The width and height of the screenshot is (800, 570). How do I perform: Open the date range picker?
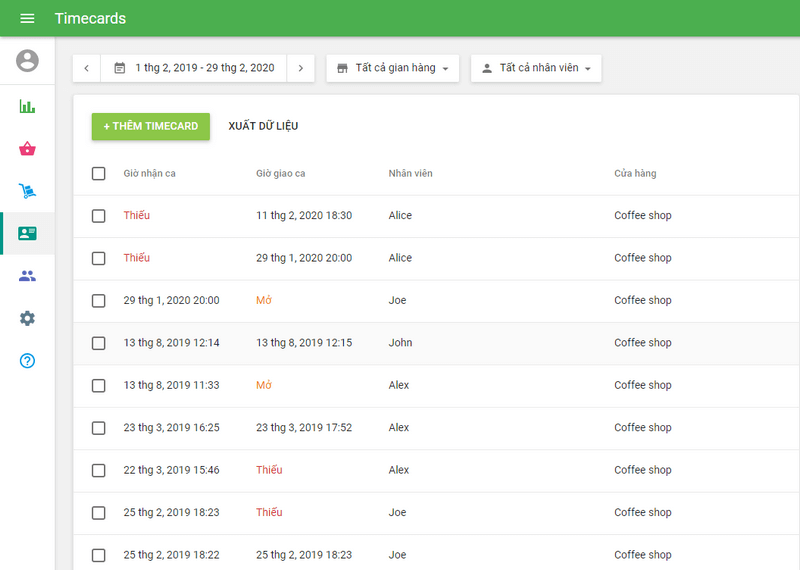[x=194, y=68]
